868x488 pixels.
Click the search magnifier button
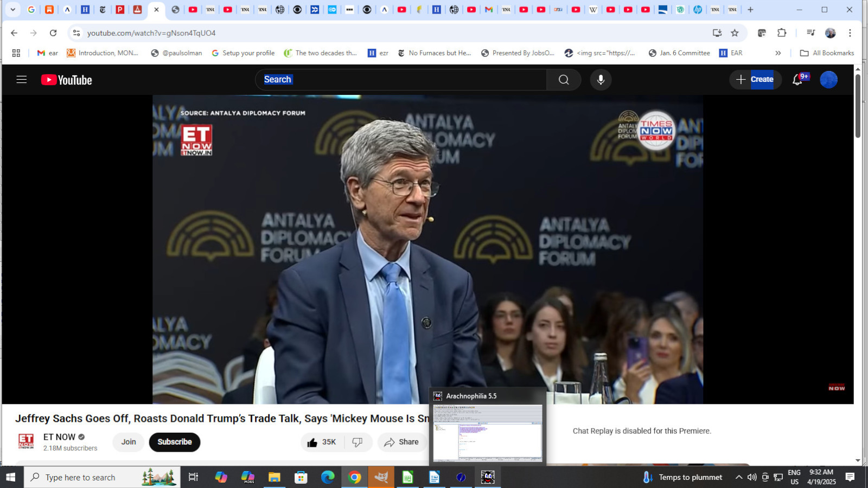point(564,80)
